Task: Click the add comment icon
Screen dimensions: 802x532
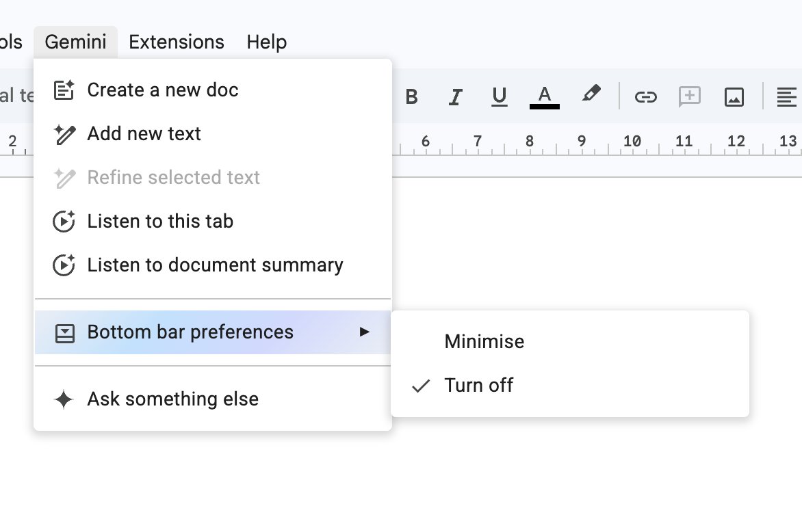Action: tap(690, 96)
